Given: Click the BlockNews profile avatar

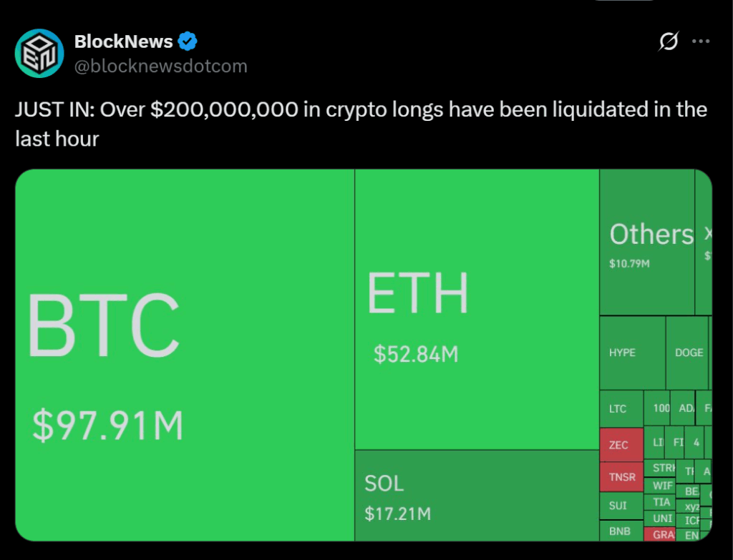Looking at the screenshot, I should click(39, 53).
